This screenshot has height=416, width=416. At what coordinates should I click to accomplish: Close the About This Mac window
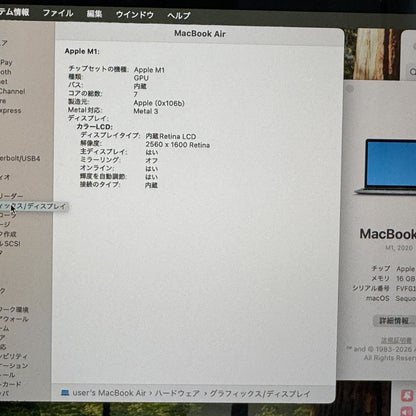[x=350, y=89]
